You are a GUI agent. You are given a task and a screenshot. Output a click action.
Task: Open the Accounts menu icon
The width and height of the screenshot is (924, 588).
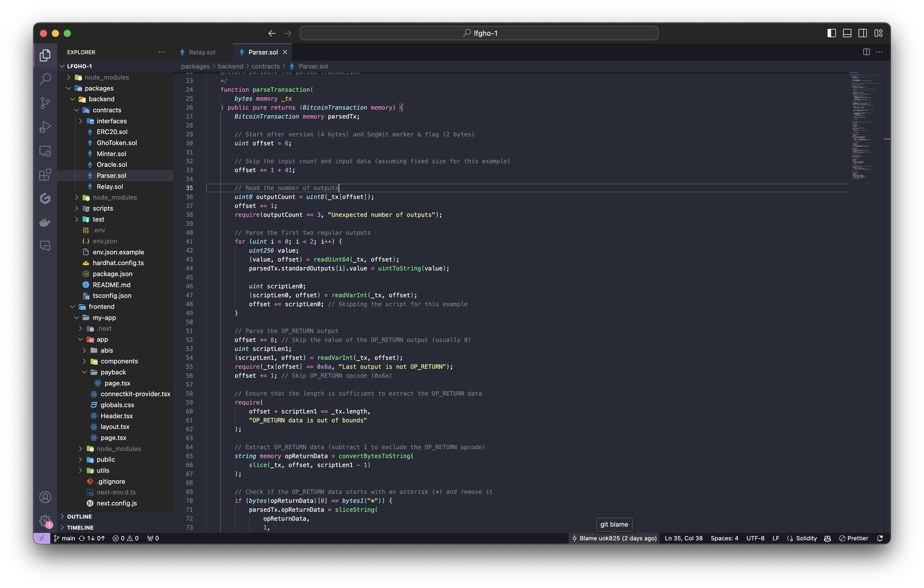tap(45, 497)
